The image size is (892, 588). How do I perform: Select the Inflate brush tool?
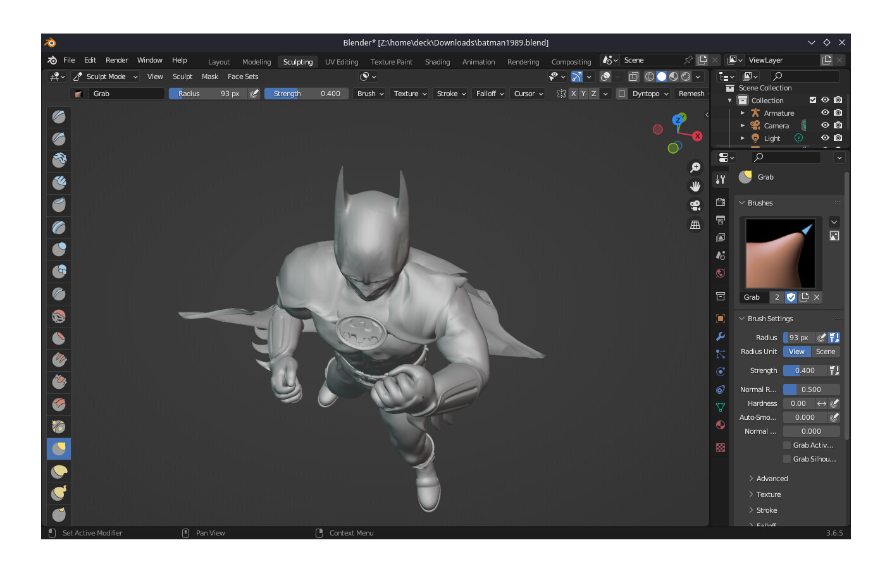tap(59, 249)
